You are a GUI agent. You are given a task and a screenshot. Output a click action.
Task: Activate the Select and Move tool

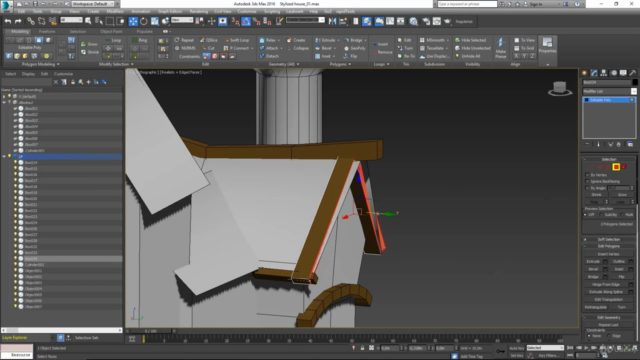133,21
